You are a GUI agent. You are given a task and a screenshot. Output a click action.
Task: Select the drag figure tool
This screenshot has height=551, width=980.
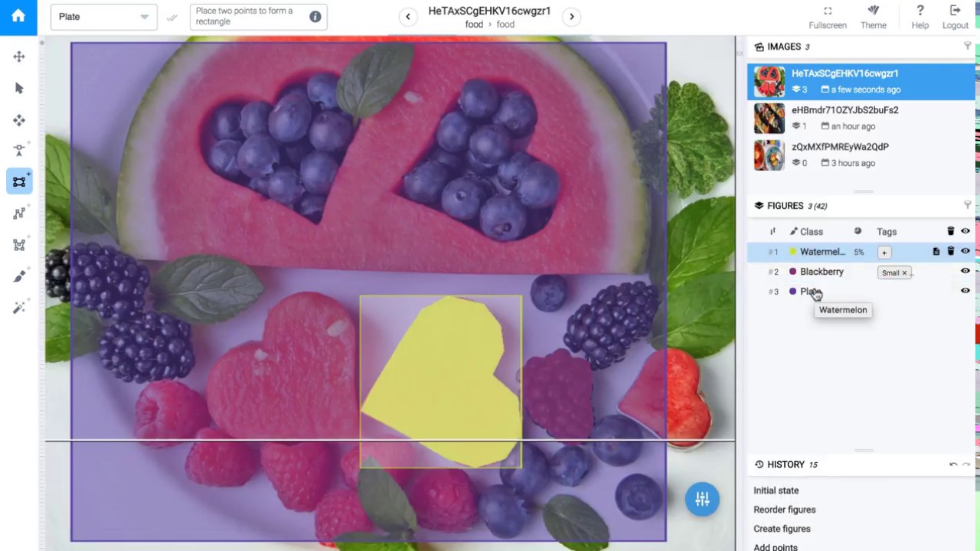(x=19, y=119)
